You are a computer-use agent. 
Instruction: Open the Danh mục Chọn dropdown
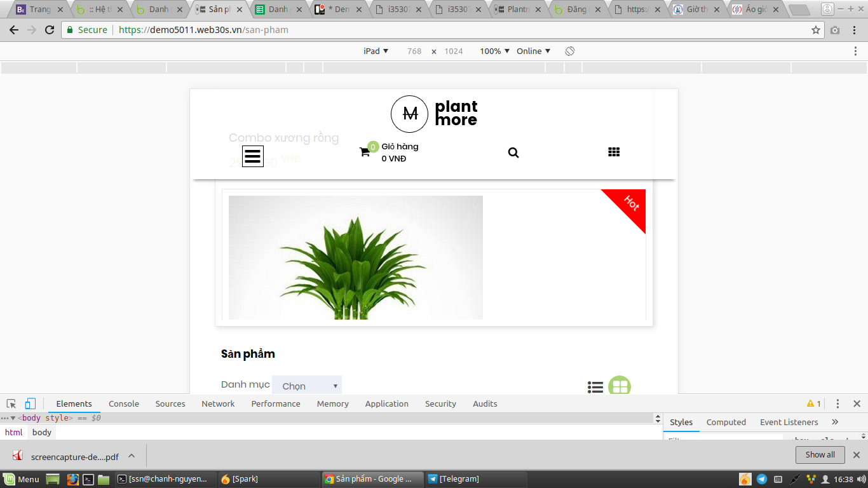coord(307,386)
